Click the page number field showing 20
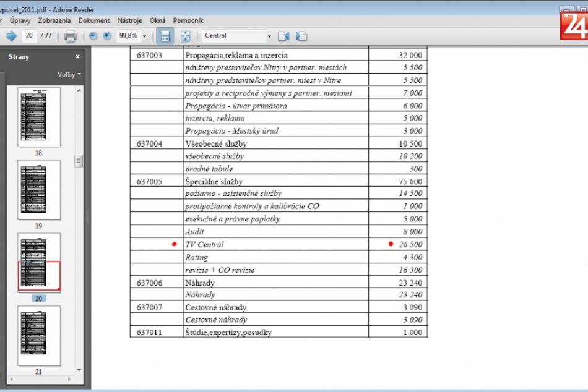Viewport: 588px width, 392px height. tap(29, 36)
